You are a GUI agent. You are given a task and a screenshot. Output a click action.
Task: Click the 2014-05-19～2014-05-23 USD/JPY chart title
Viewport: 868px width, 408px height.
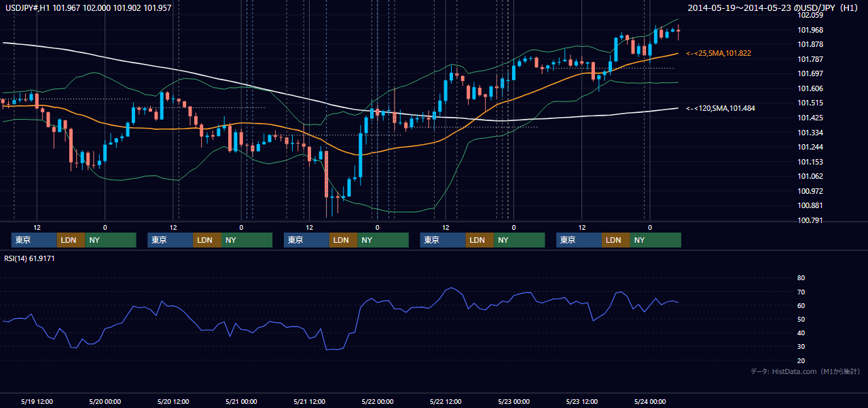[x=774, y=7]
